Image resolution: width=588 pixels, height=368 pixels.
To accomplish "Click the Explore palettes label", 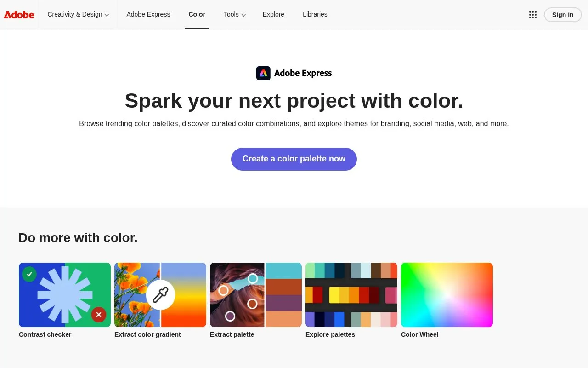I will tap(330, 334).
